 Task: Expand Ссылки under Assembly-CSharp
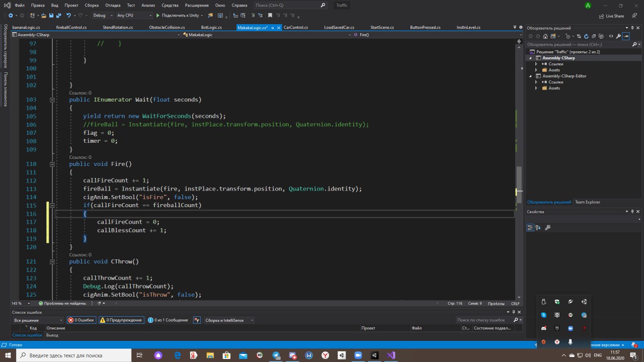(536, 64)
